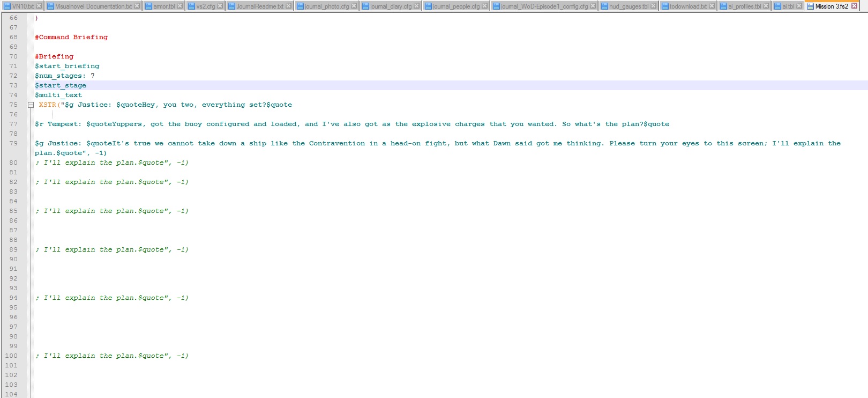Close the journal_photo.cfg tab
Image resolution: width=868 pixels, height=398 pixels.
pyautogui.click(x=354, y=6)
